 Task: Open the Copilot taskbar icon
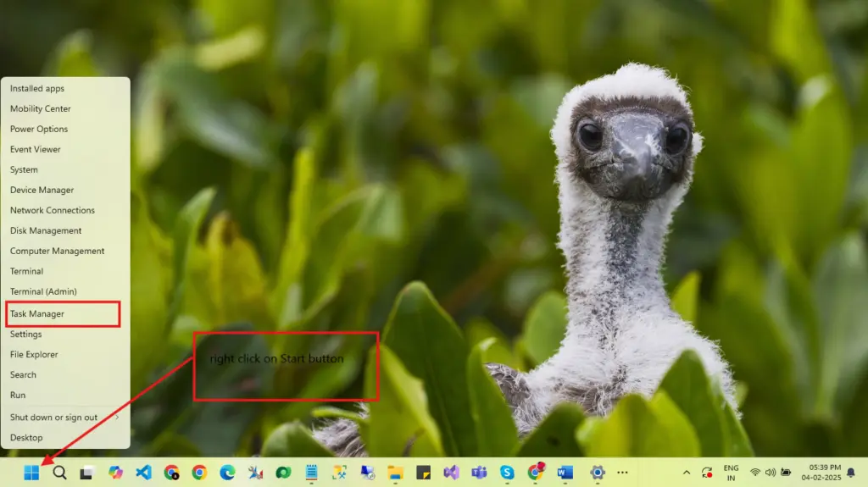tap(115, 472)
